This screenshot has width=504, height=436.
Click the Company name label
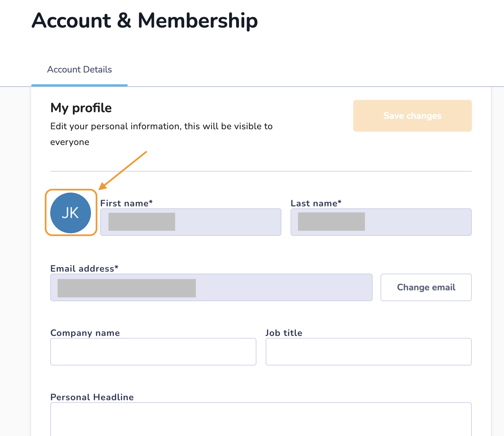point(85,333)
